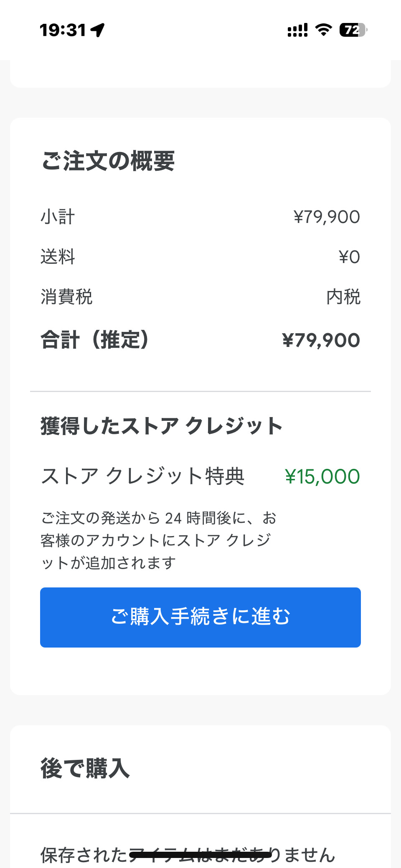
Task: Tap the 内税 tax-included value
Action: tap(343, 297)
